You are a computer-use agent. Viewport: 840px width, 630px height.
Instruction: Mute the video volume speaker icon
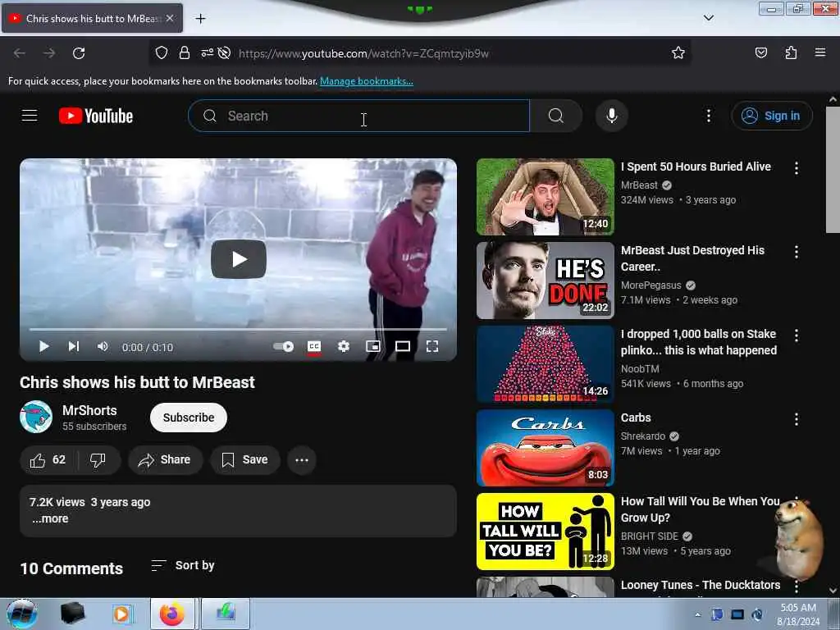click(103, 347)
